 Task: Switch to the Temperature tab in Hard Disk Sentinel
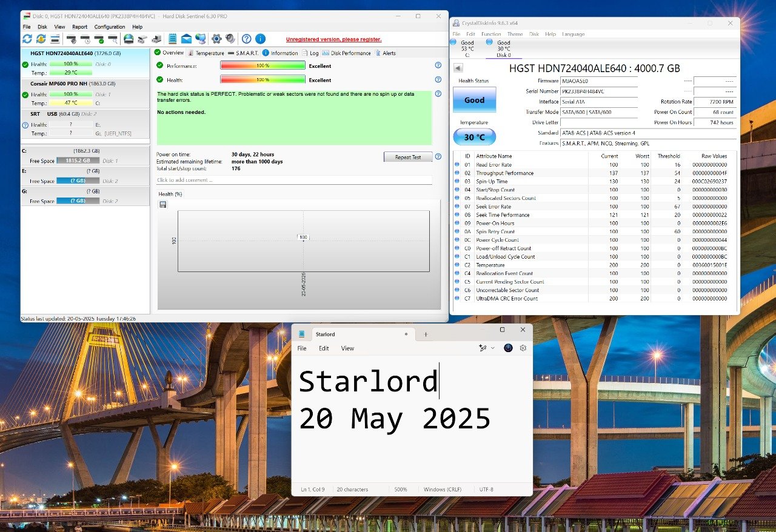[206, 53]
